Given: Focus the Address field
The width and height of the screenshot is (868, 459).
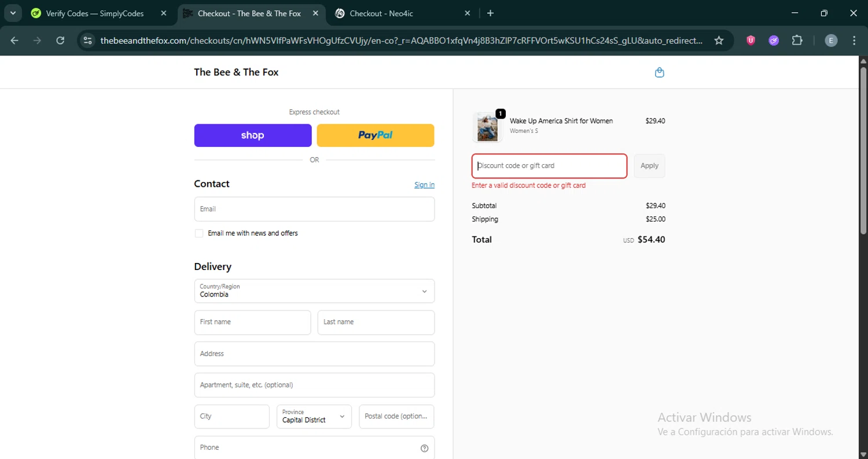Looking at the screenshot, I should tap(314, 354).
